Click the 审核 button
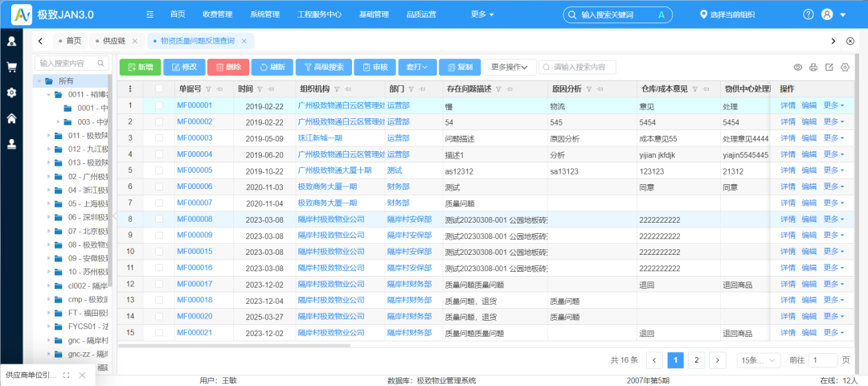 [375, 67]
